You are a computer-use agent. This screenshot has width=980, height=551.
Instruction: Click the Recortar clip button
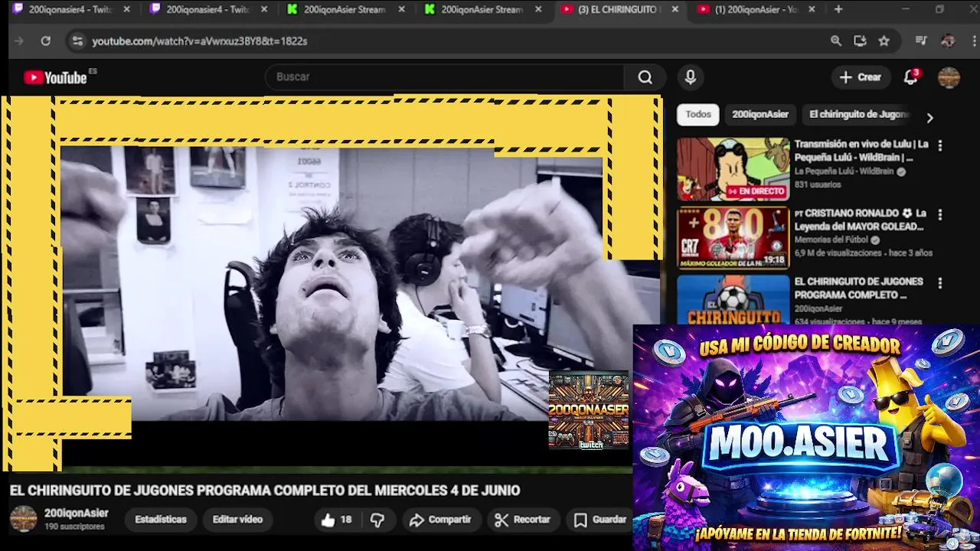(x=523, y=520)
